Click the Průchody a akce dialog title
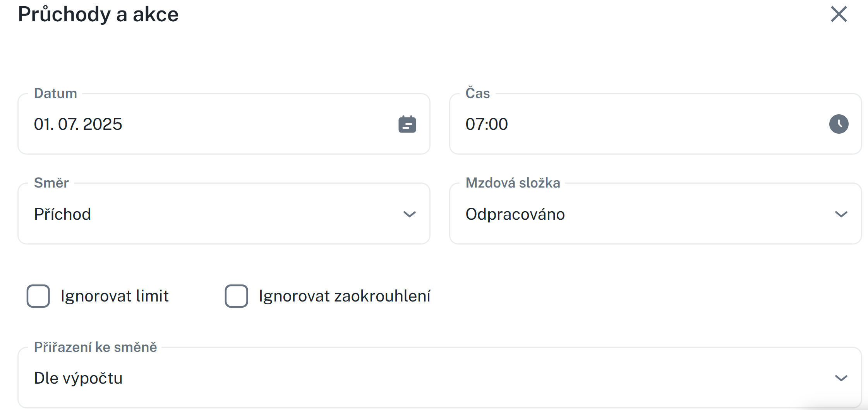Screen dimensions: 868x410 [x=98, y=15]
